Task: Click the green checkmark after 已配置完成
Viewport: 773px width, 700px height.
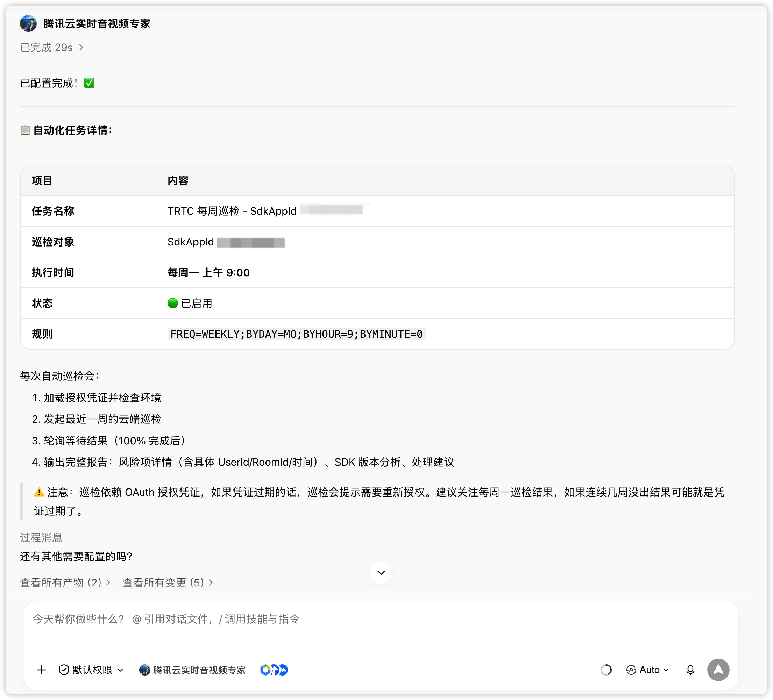Action: (x=89, y=83)
